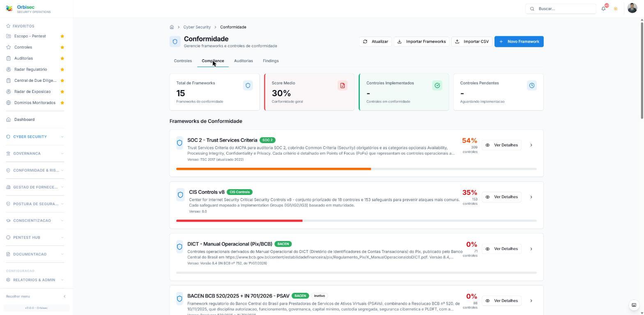Unstar Dominios Monitorados star
644x315 pixels.
pos(62,103)
